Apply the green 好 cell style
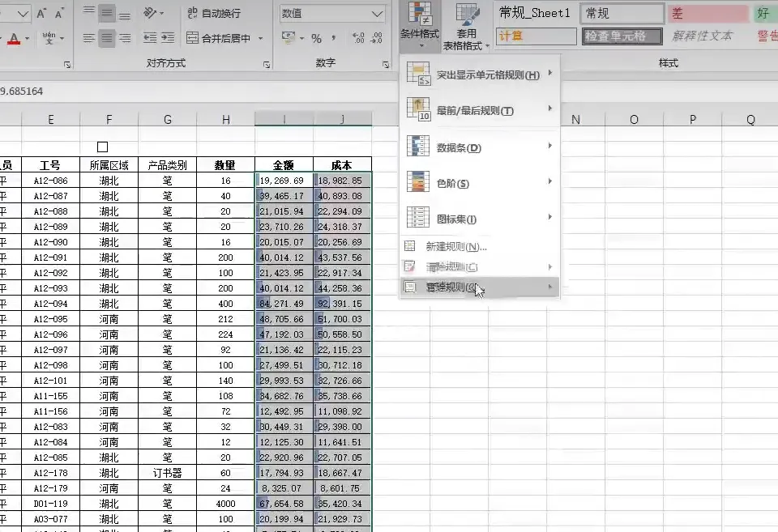 coord(766,14)
